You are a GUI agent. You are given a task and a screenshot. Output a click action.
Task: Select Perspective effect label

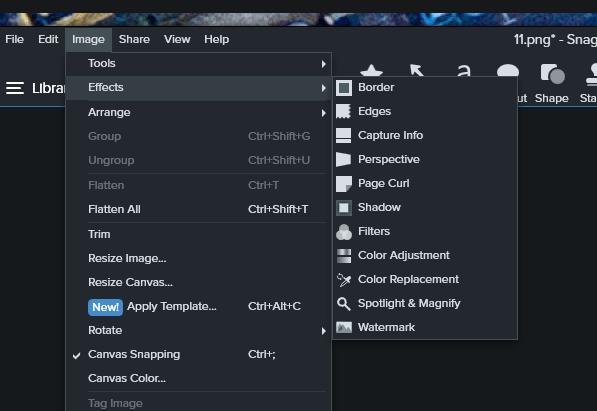coord(389,159)
